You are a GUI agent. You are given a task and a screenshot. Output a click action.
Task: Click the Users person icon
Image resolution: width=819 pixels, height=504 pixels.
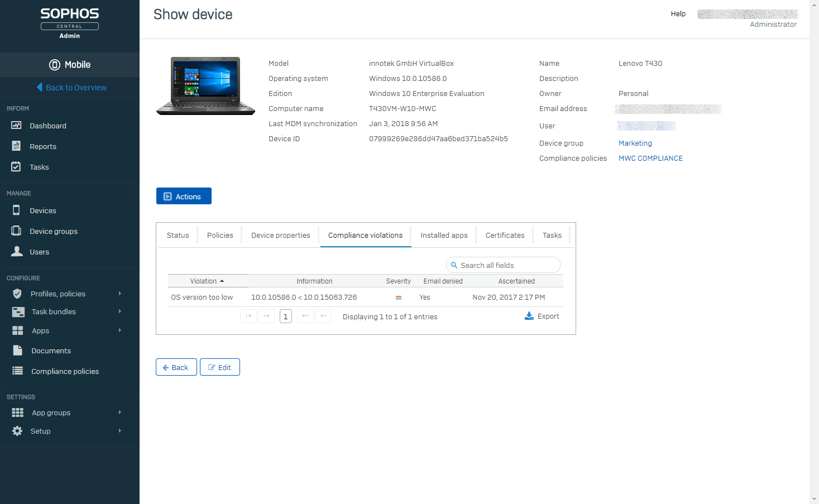click(x=17, y=251)
